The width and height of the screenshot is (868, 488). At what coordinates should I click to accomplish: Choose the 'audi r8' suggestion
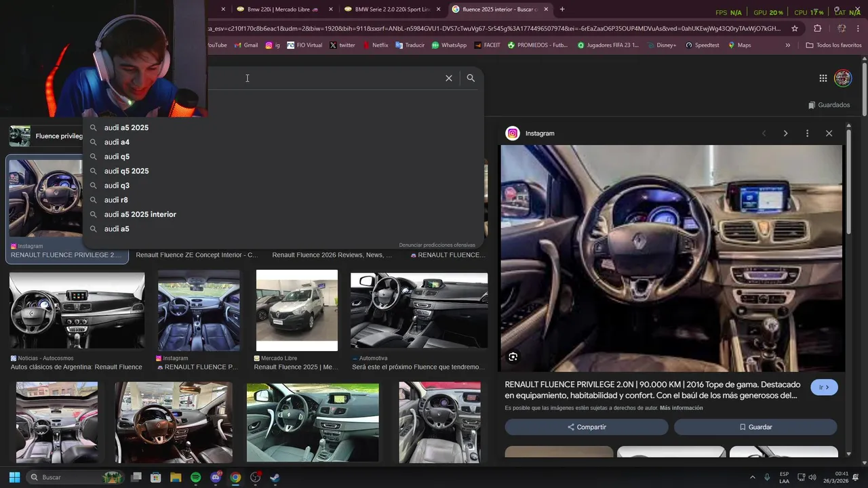(283, 200)
